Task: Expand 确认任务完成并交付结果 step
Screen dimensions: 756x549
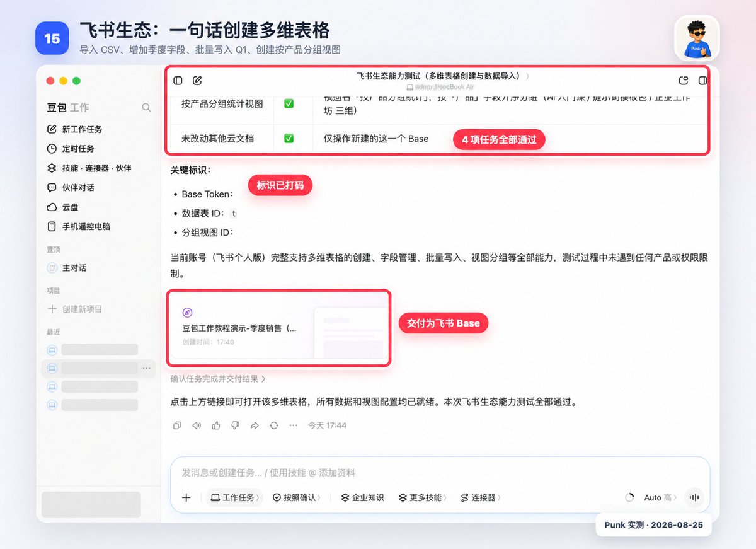Action: (218, 379)
